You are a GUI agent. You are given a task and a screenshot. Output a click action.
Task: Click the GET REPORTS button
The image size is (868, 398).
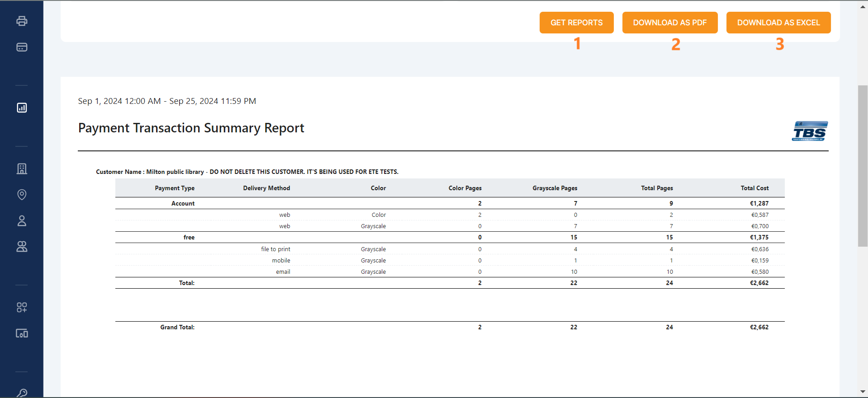point(576,23)
